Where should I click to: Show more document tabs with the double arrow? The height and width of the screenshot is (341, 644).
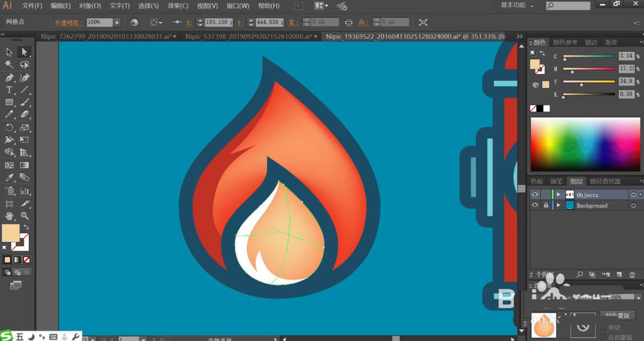pos(520,37)
